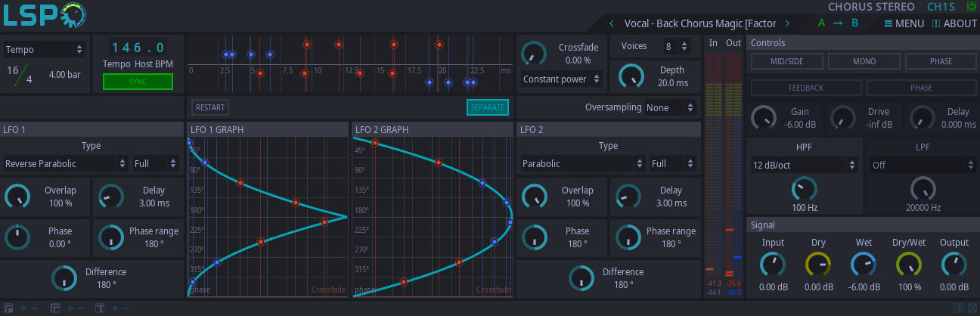Viewport: 980px width, 316px height.
Task: Click the MONO button
Action: [x=864, y=61]
